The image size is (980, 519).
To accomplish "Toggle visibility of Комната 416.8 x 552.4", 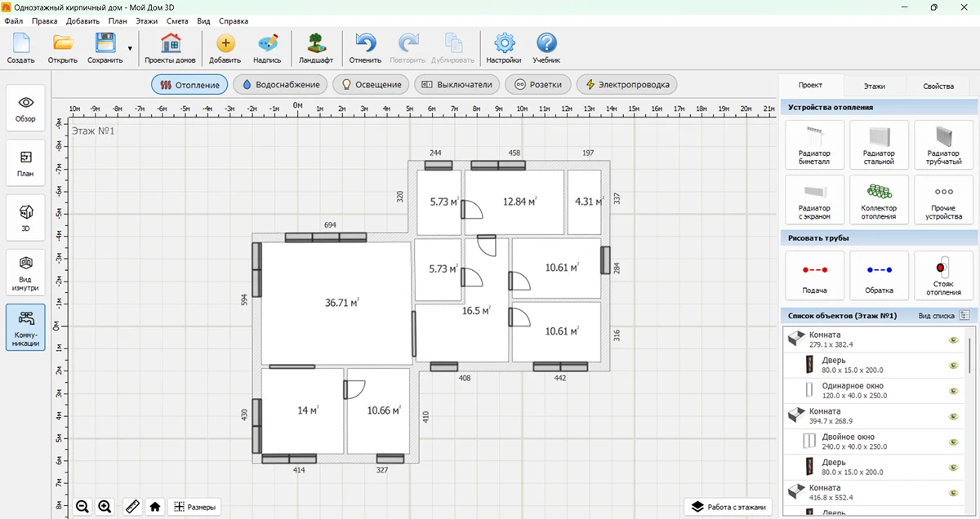I will click(x=953, y=492).
